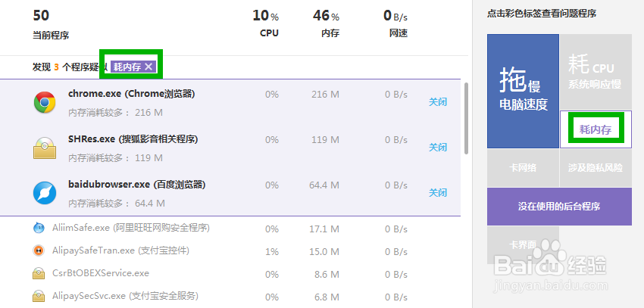Click the 当前程序 count label

click(51, 36)
